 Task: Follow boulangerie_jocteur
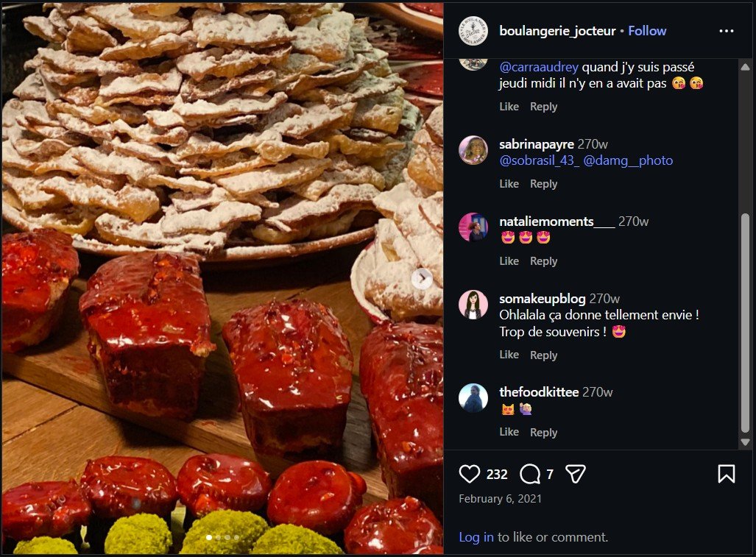pyautogui.click(x=647, y=31)
